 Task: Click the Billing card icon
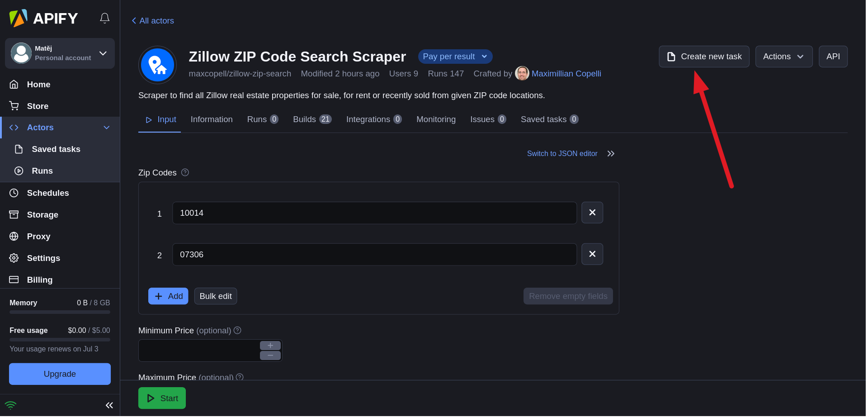[x=14, y=280]
